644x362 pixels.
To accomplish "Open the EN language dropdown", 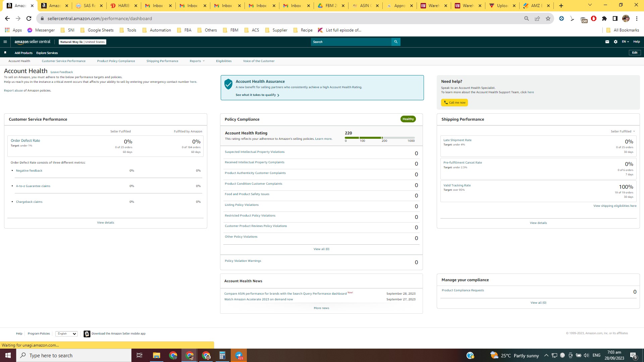I will coord(625,42).
